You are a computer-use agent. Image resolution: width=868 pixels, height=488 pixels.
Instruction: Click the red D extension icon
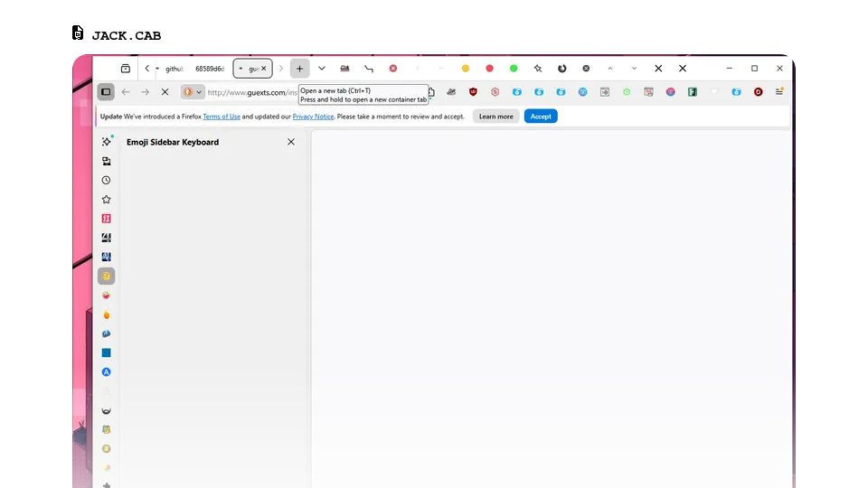[759, 92]
